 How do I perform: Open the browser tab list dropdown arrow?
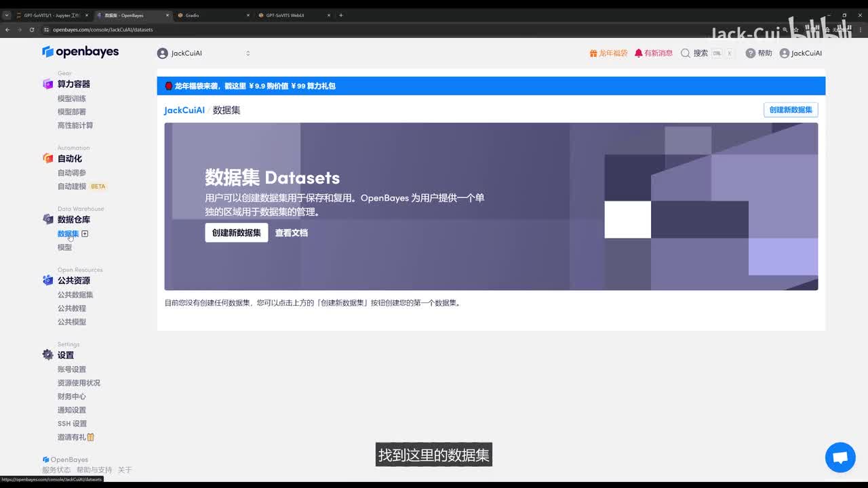tap(7, 15)
